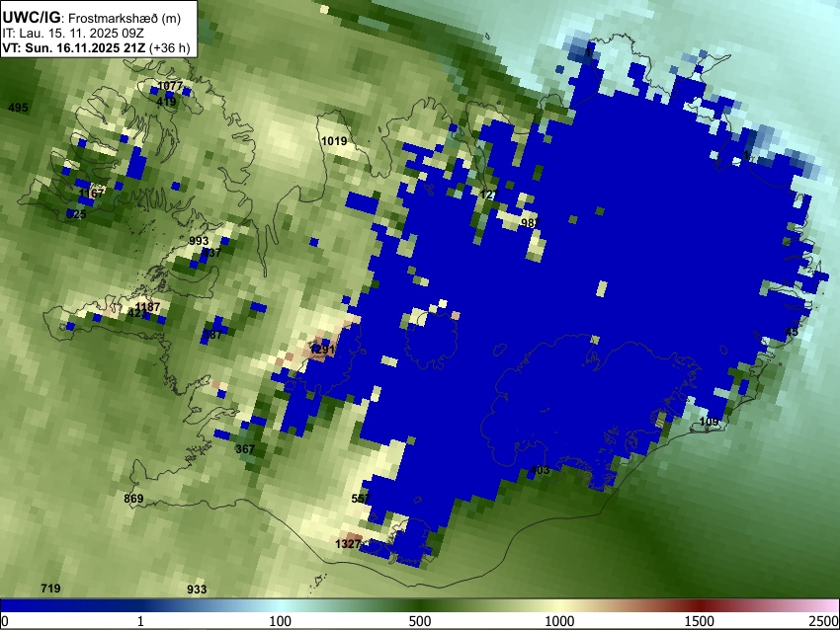Click the 387 value label
Image resolution: width=840 pixels, height=630 pixels.
coord(212,335)
